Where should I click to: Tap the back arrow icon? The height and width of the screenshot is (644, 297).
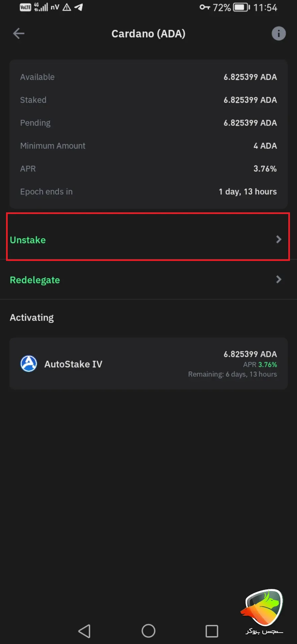point(19,34)
